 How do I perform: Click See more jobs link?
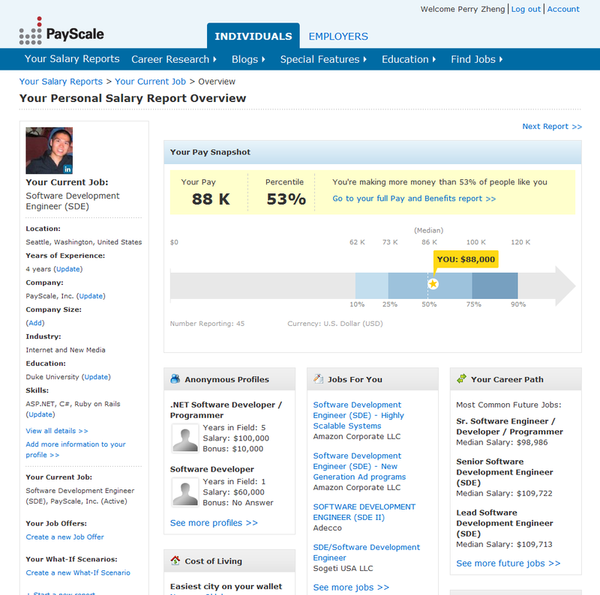[351, 587]
